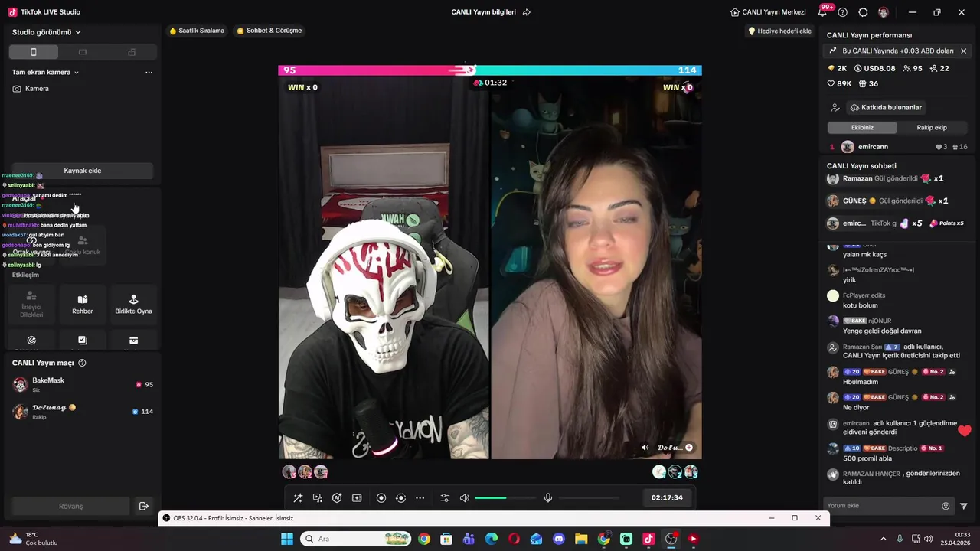Open the chat filter icon

[964, 506]
